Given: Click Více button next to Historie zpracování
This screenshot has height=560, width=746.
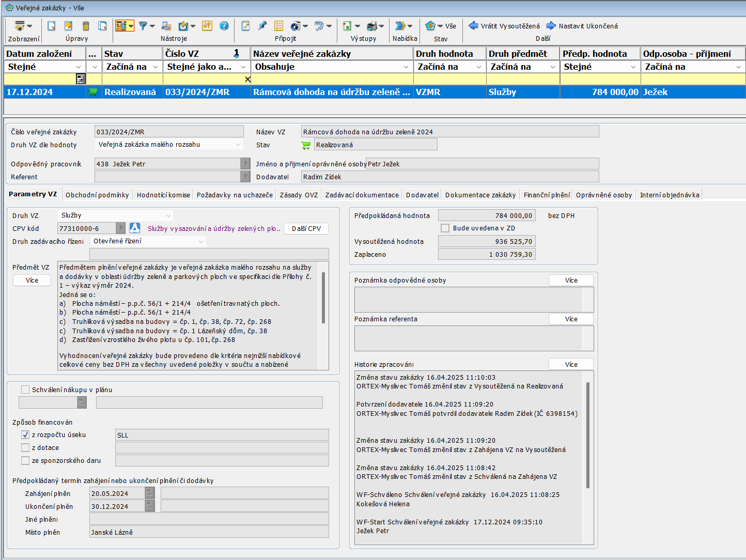Looking at the screenshot, I should (571, 364).
